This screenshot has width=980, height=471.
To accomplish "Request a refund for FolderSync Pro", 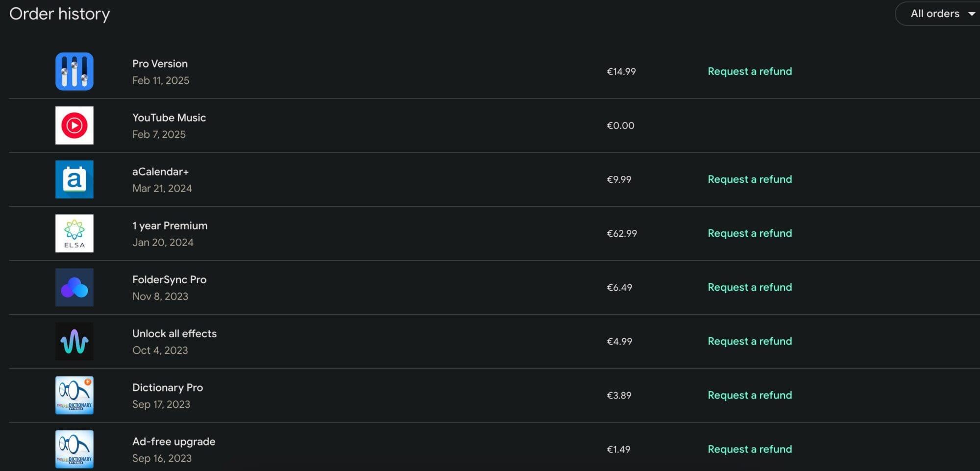I will [750, 287].
